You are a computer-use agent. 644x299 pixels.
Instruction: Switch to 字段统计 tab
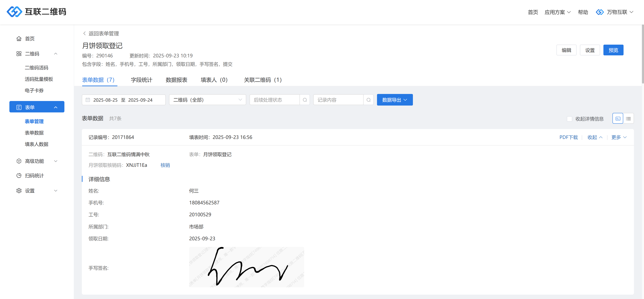142,80
